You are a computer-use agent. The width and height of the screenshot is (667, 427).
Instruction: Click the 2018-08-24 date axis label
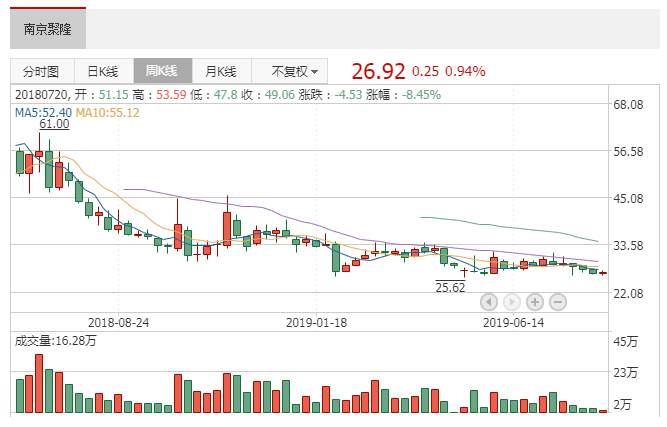click(118, 323)
